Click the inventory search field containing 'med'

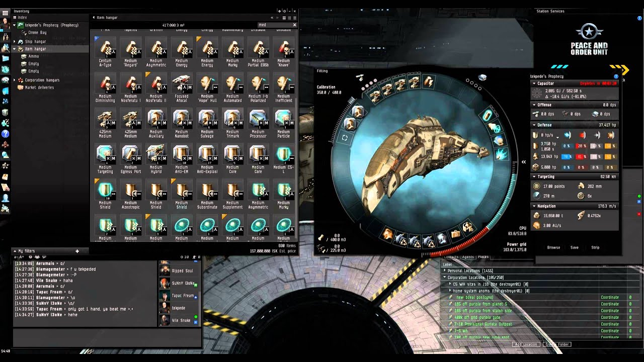(274, 25)
